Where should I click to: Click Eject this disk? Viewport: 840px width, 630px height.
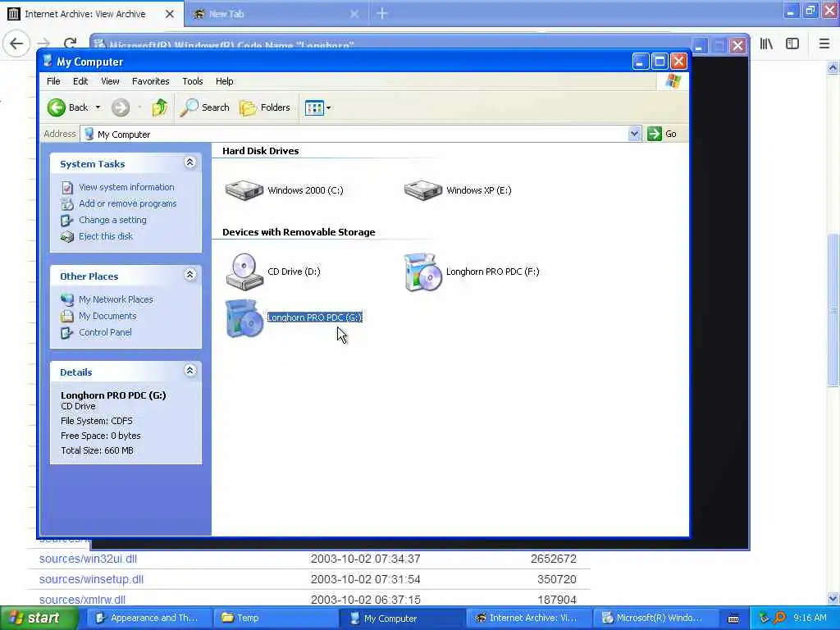coord(106,236)
